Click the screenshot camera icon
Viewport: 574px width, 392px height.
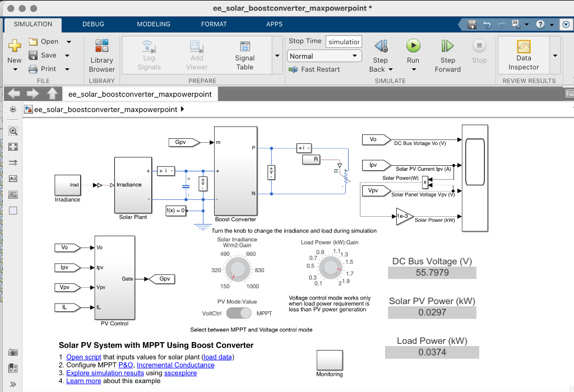13,352
